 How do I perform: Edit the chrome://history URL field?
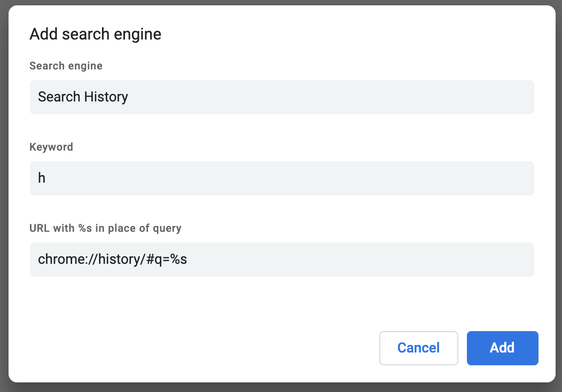pos(282,260)
